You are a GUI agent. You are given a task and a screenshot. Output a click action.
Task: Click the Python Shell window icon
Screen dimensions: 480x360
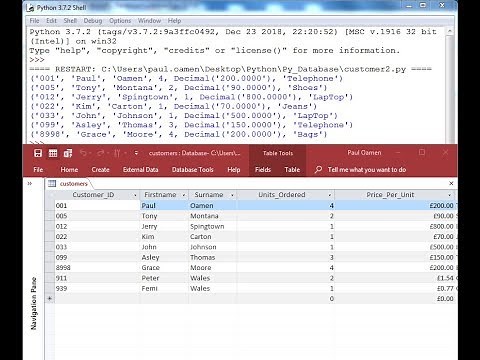pyautogui.click(x=31, y=7)
